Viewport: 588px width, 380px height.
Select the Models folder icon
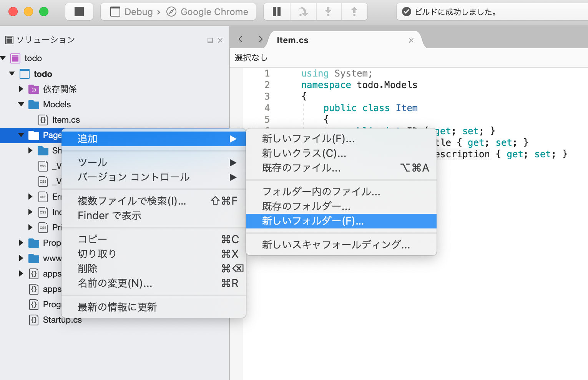pos(34,105)
